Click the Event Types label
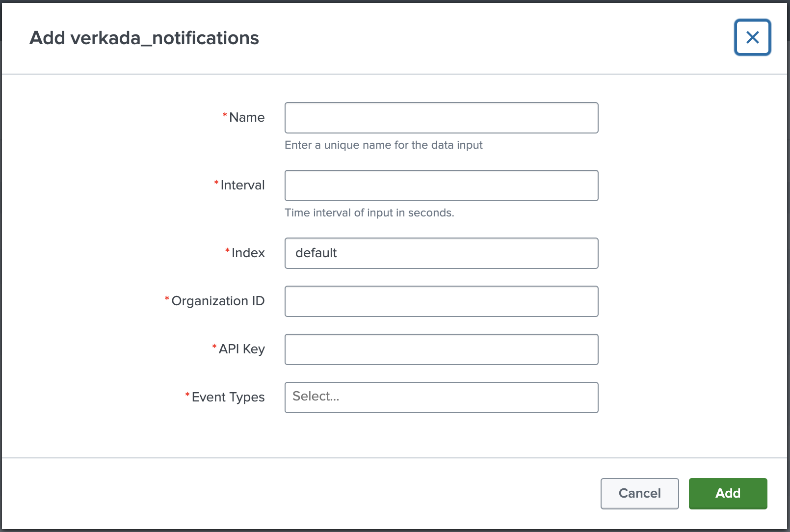The width and height of the screenshot is (790, 532). [228, 398]
